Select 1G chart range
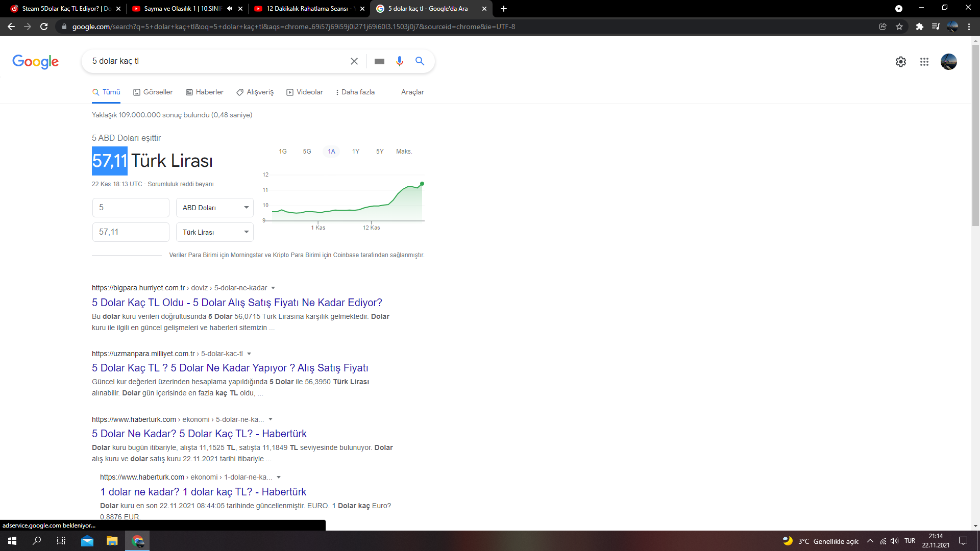 283,152
